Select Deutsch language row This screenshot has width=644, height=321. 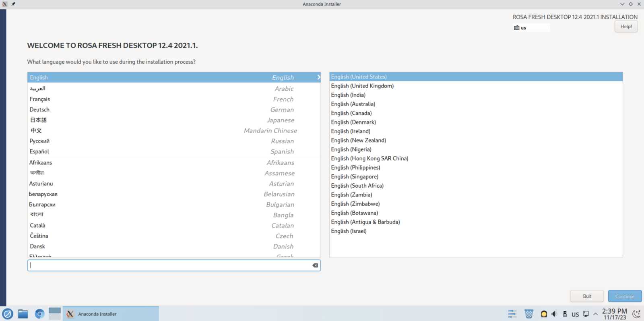pos(174,110)
